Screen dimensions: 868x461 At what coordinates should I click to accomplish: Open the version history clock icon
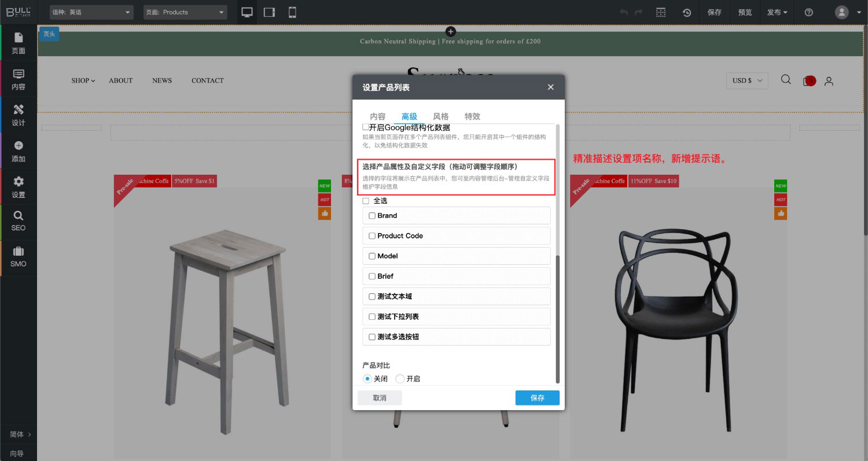(x=687, y=12)
